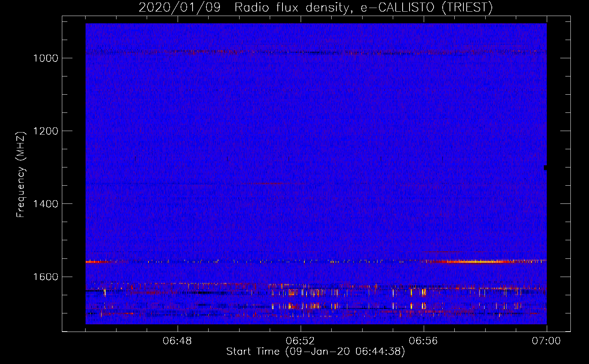Click the 1400 frequency tick label
Screen dimensions: 589x364
tap(46, 204)
